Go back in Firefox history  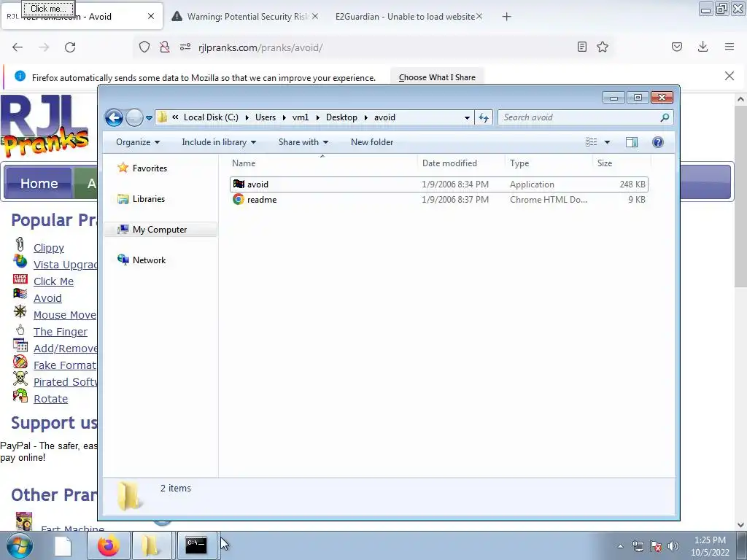tap(18, 47)
